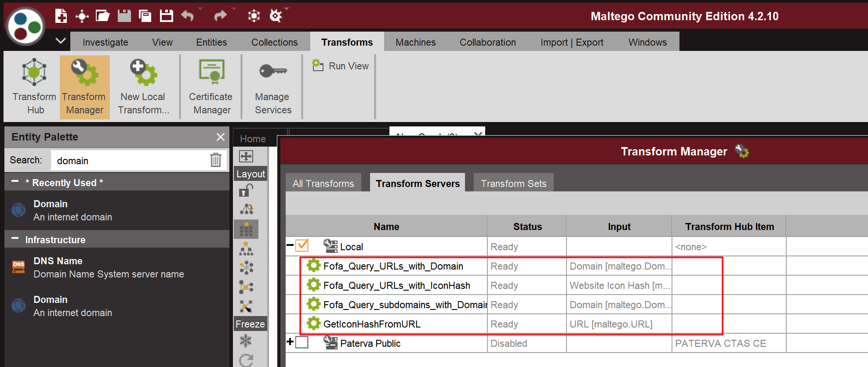Select the tree layout with orange arrow

tap(246, 209)
